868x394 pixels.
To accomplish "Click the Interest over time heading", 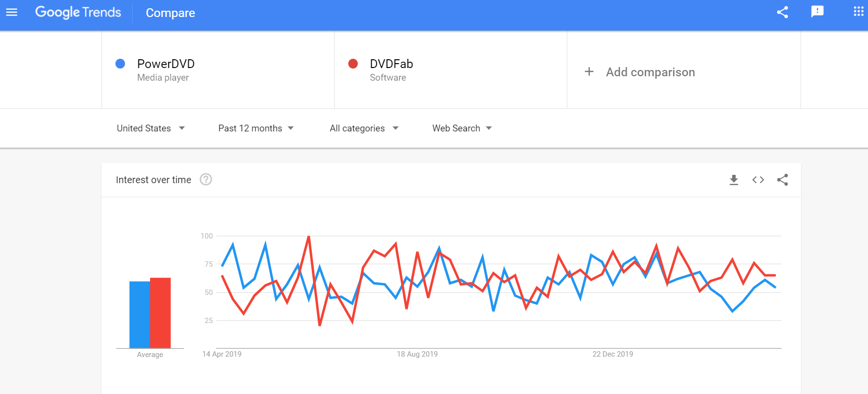I will coord(153,180).
